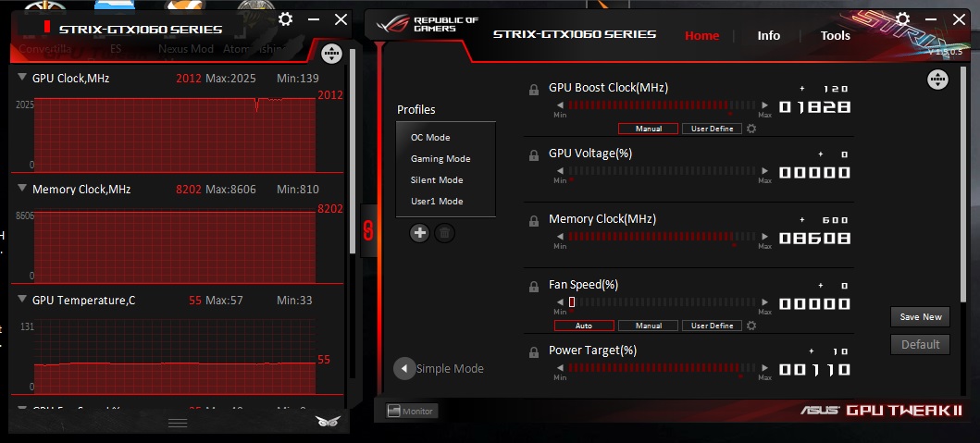The image size is (980, 443).
Task: Collapse the GPU Clock graph section
Action: 22,78
